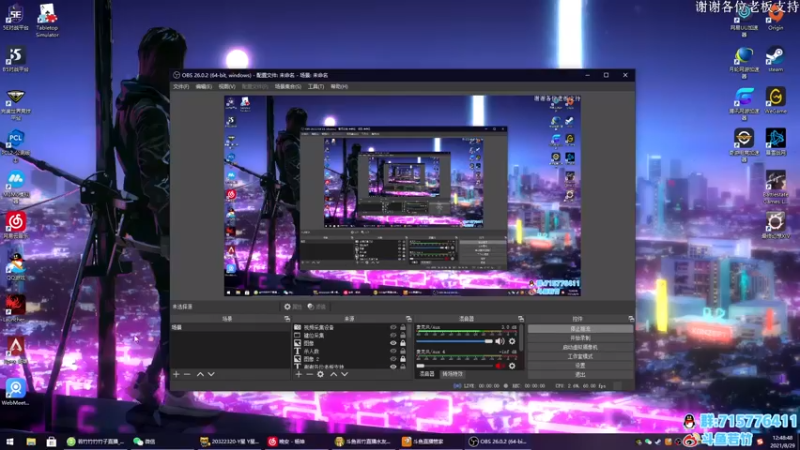Image resolution: width=800 pixels, height=450 pixels.
Task: Mute the first mixer channel via the speaker icon
Action: point(499,341)
